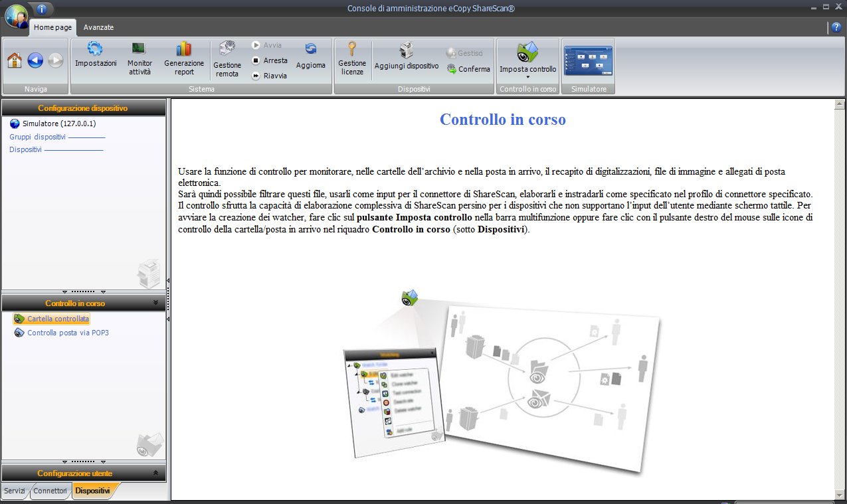Image resolution: width=847 pixels, height=504 pixels.
Task: Click the content scrollbar down arrow
Action: pyautogui.click(x=840, y=494)
